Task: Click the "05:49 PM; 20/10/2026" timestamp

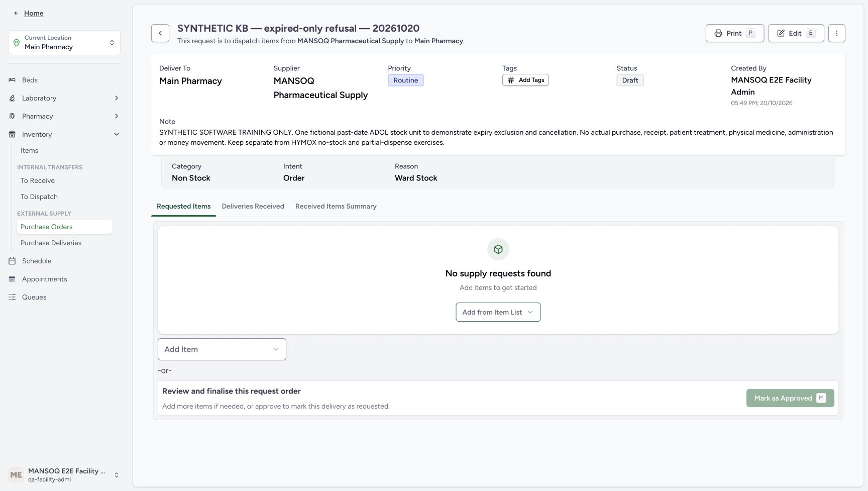Action: click(x=762, y=103)
